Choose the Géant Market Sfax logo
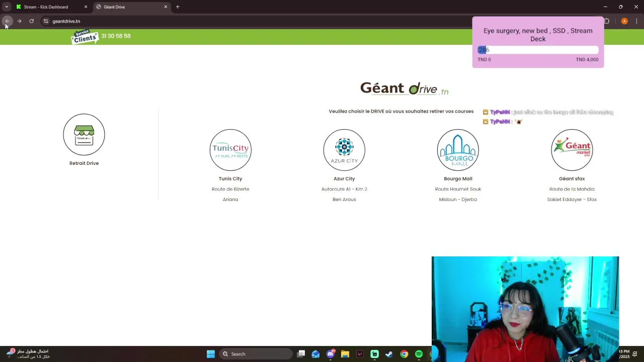The height and width of the screenshot is (362, 644). 572,150
